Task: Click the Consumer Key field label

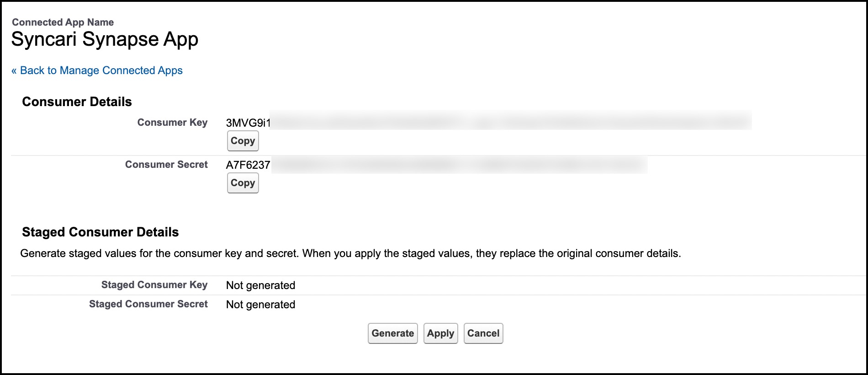Action: coord(172,123)
